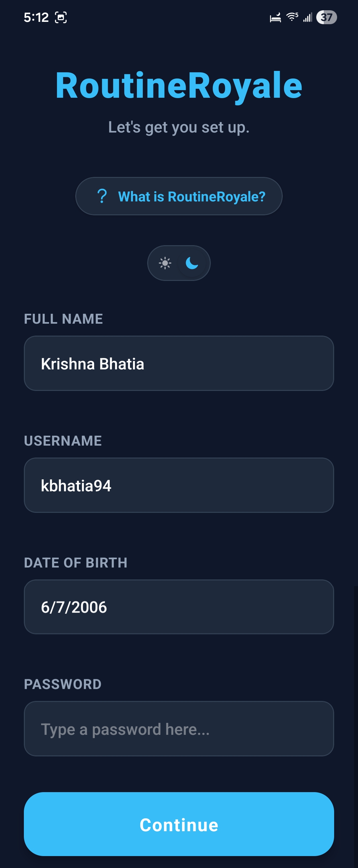Focus the Full Name field with Krishna Bhatia

coord(179,363)
